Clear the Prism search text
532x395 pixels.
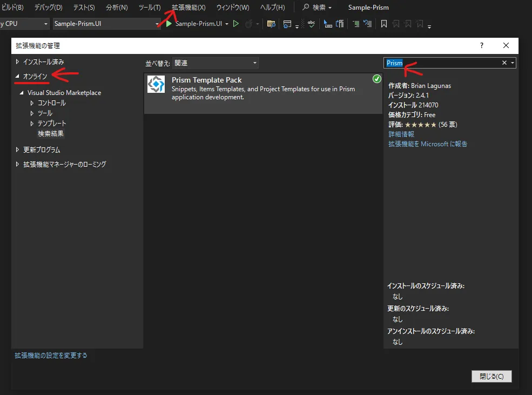(504, 63)
